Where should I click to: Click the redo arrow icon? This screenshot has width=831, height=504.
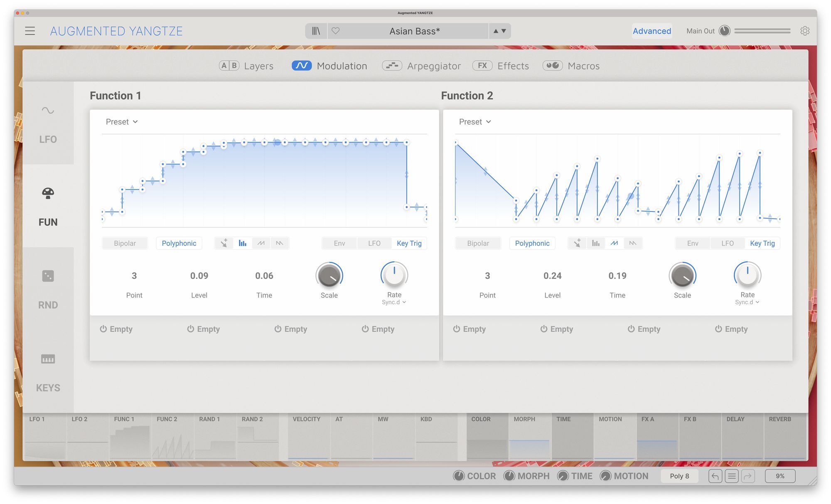coord(748,476)
